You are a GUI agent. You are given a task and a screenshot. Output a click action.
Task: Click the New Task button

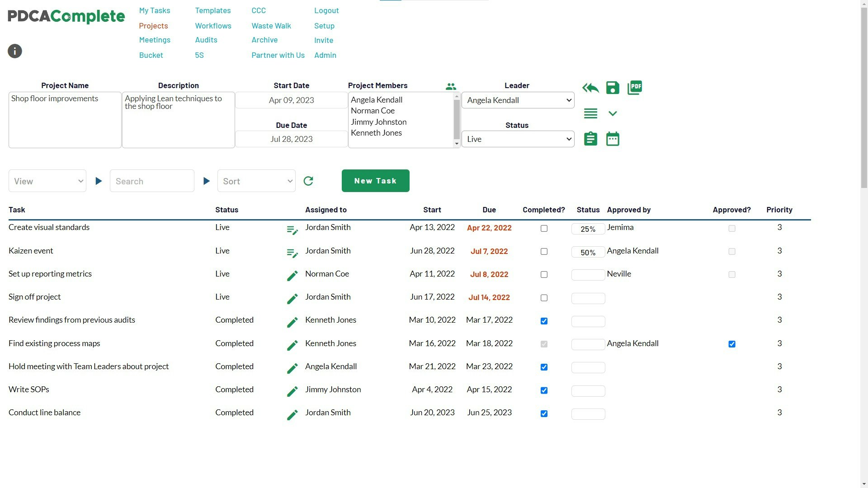tap(375, 181)
